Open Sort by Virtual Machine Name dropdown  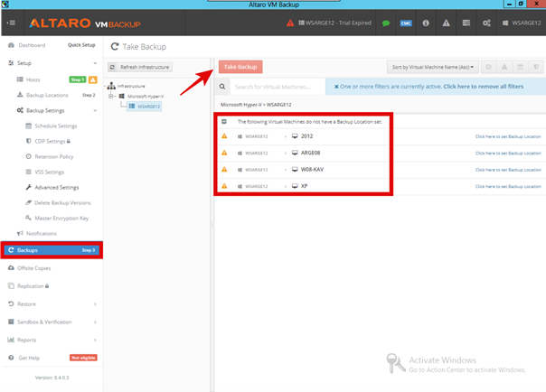coord(432,67)
